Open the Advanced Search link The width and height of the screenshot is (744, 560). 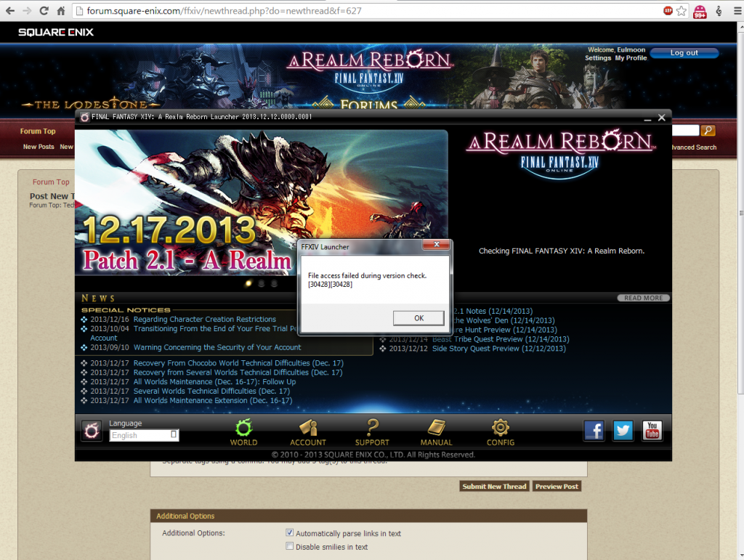pyautogui.click(x=694, y=147)
